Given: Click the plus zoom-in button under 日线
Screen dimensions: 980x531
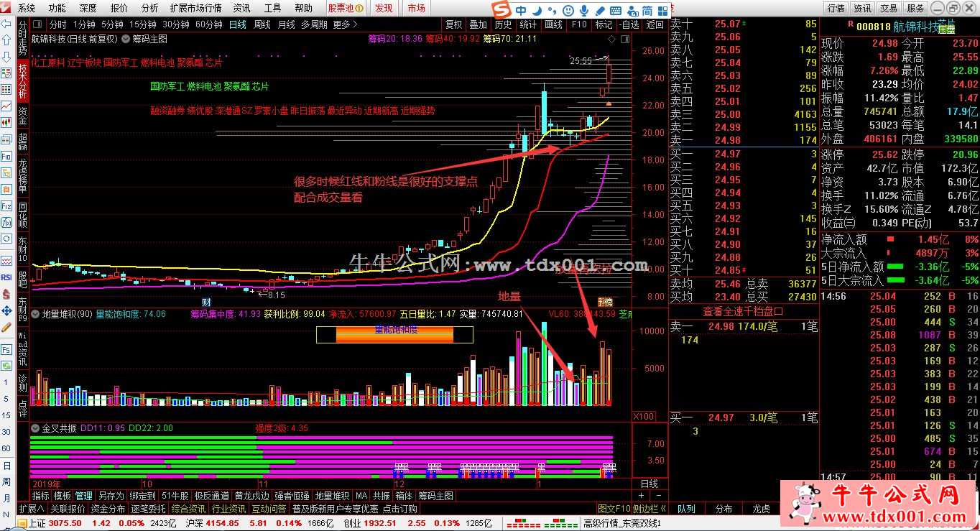Looking at the screenshot, I should point(641,496).
